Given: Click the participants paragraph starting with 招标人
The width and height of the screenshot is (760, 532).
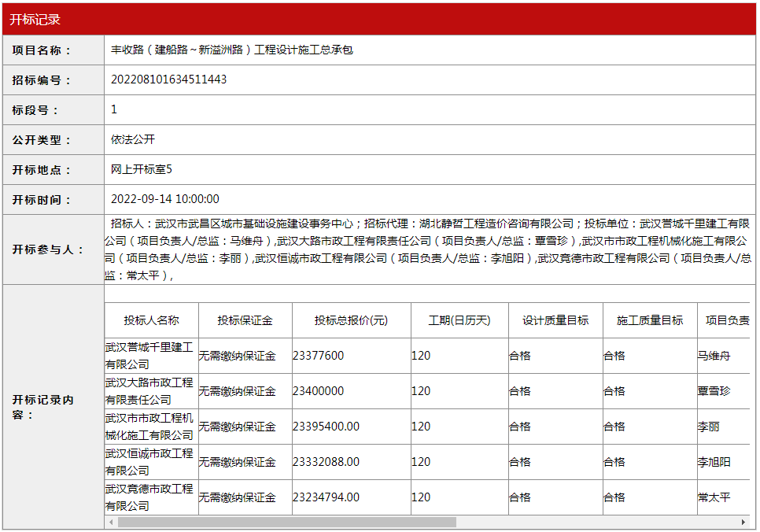Looking at the screenshot, I should pos(428,249).
